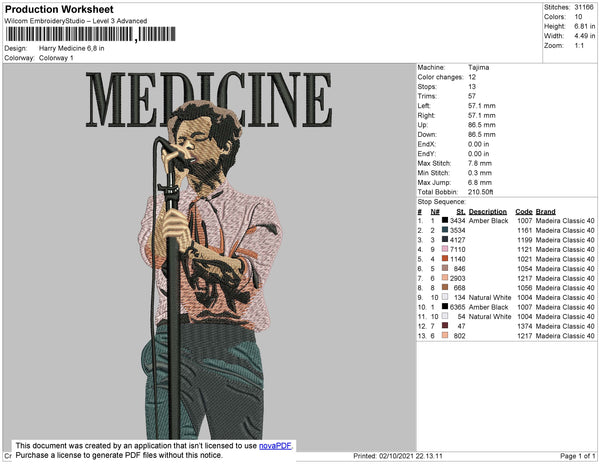Click the Width value 4.49 in

584,36
